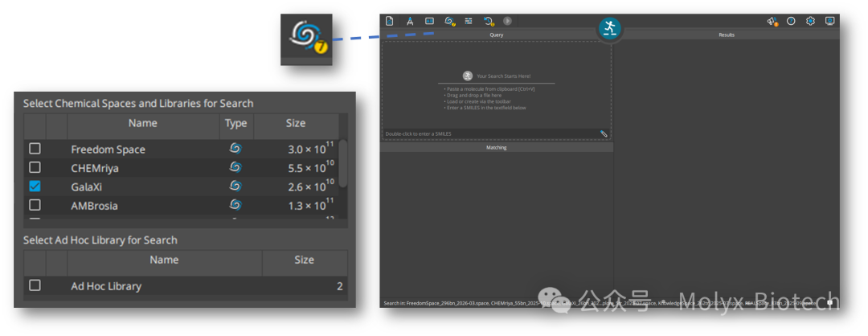Click 'Drag and drop a file here' hint
Screen dimensions: 868x336
click(473, 95)
